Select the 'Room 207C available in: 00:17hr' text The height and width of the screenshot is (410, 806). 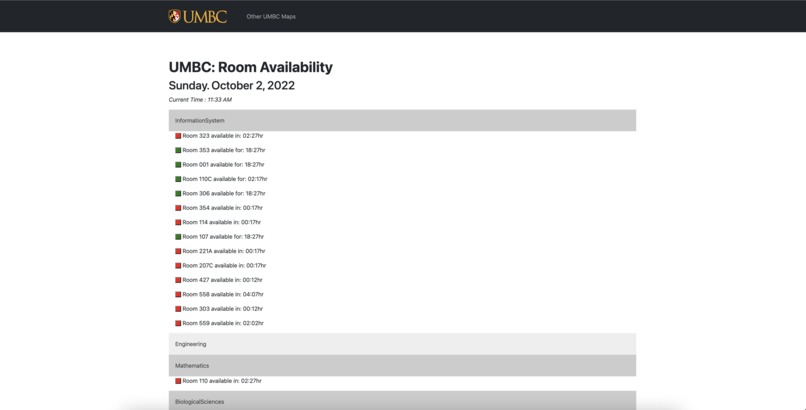(225, 265)
